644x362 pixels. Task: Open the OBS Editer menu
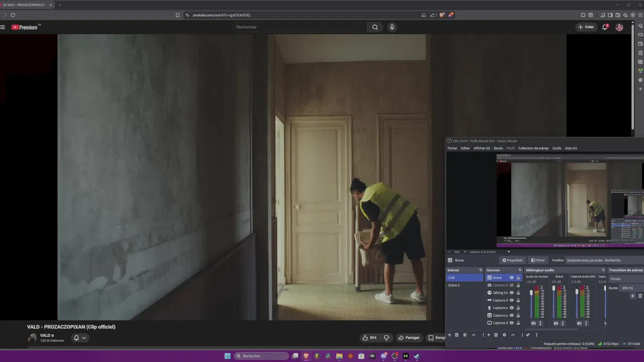[465, 148]
